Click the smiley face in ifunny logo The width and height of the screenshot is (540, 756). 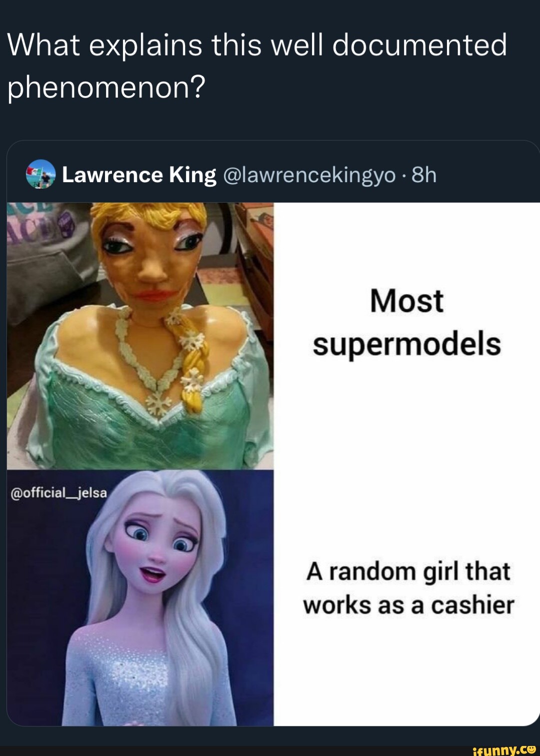(531, 748)
